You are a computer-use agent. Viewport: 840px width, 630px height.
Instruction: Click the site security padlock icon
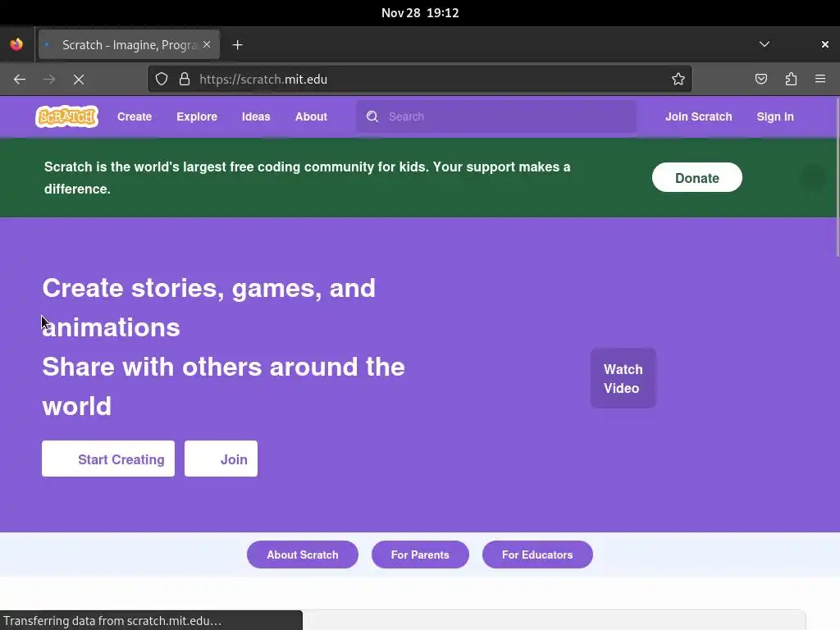coord(185,80)
